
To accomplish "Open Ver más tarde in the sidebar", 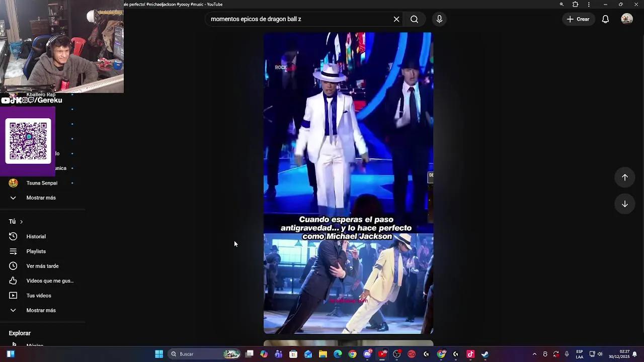I will [x=42, y=266].
